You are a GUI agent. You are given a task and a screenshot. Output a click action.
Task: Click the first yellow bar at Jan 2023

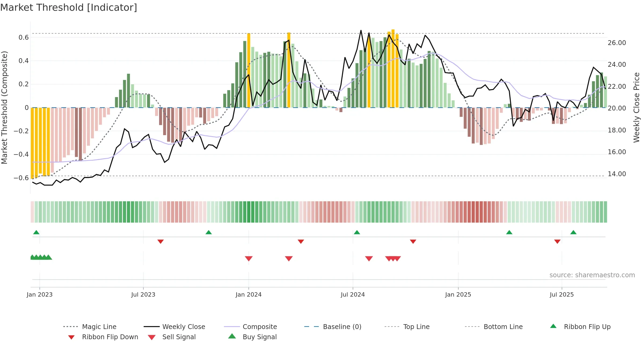point(32,143)
